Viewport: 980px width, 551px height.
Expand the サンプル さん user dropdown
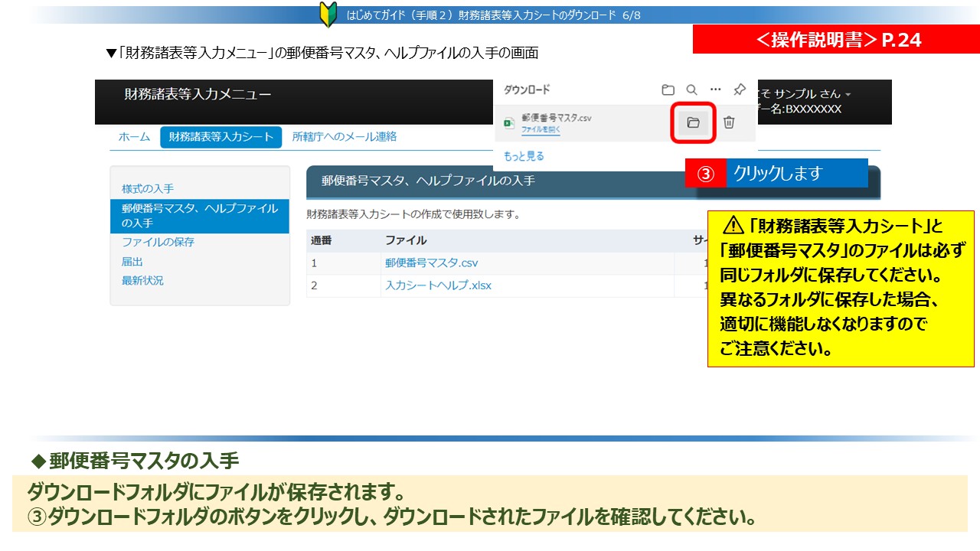(848, 94)
